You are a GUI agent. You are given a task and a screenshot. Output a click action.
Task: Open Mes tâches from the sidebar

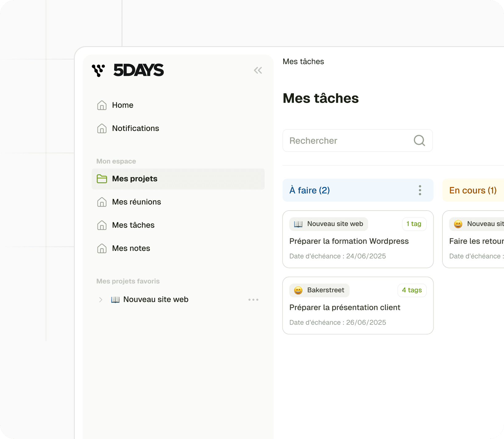(133, 225)
